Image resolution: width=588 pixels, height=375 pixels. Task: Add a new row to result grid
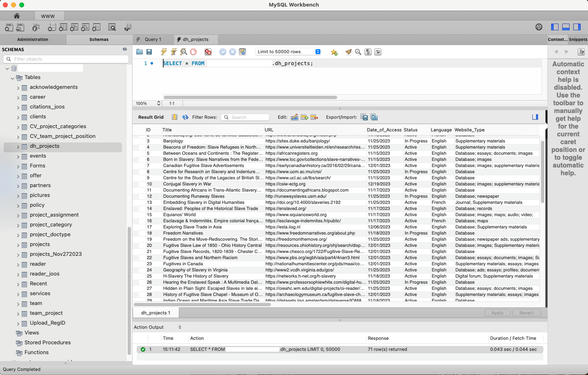coord(304,117)
